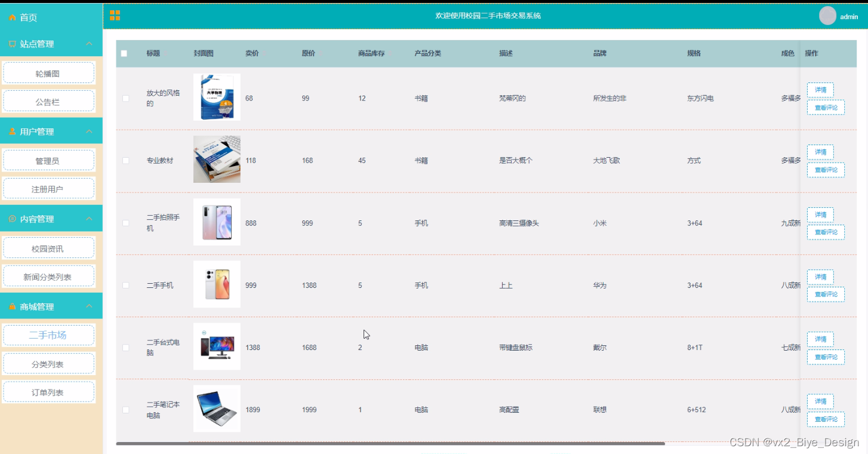This screenshot has height=454, width=868.
Task: Click the 产品分类 column header
Action: 428,54
